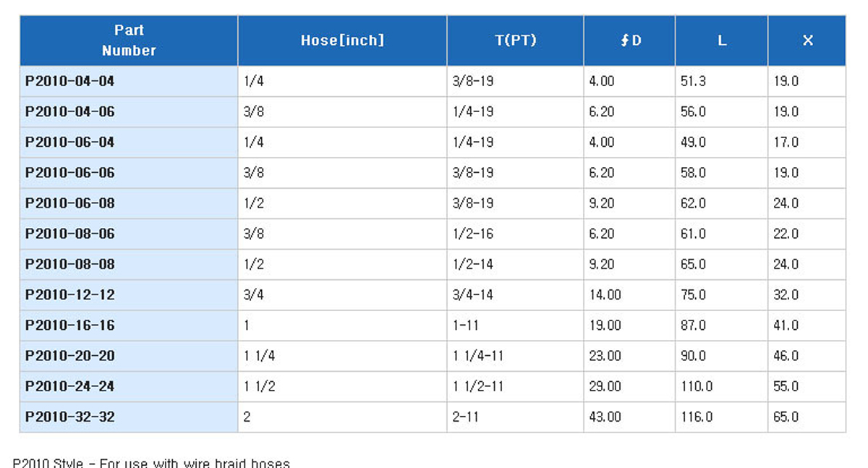
Task: Click the X column header
Action: [x=807, y=41]
